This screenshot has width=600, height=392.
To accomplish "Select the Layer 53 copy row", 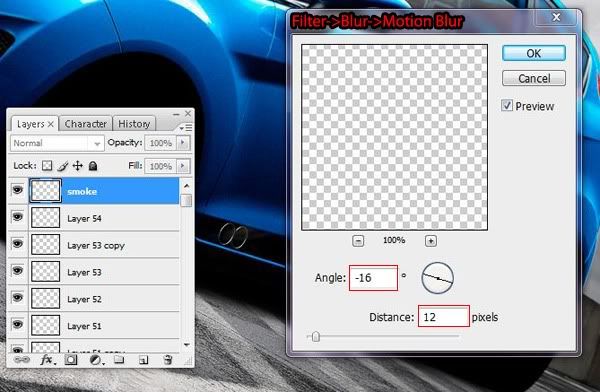I will point(104,244).
